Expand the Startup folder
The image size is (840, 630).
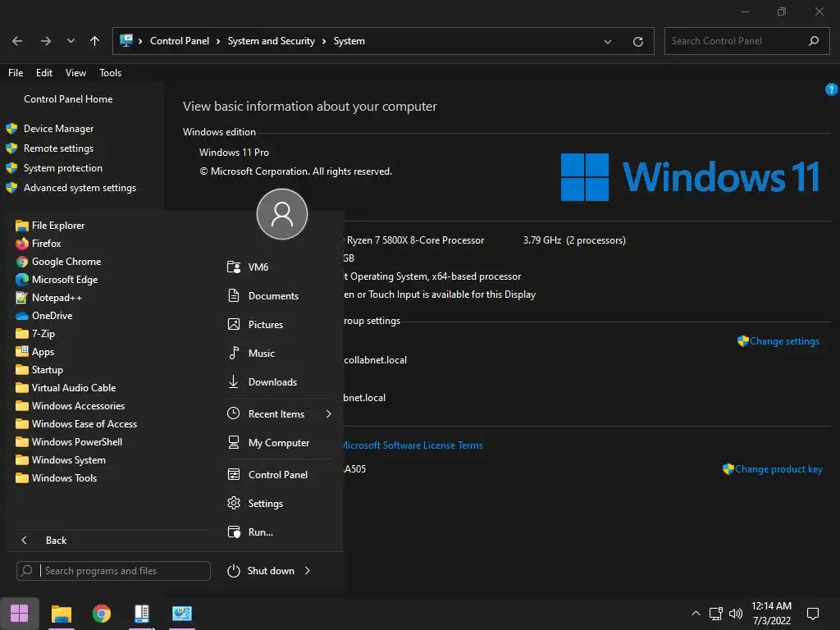tap(47, 370)
